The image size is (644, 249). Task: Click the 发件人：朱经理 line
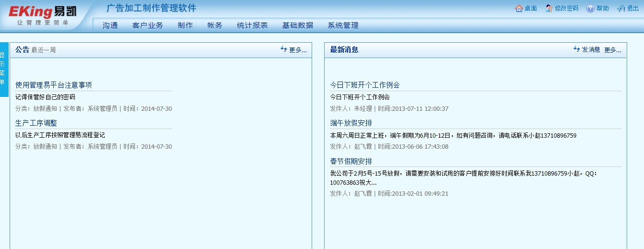click(x=389, y=109)
